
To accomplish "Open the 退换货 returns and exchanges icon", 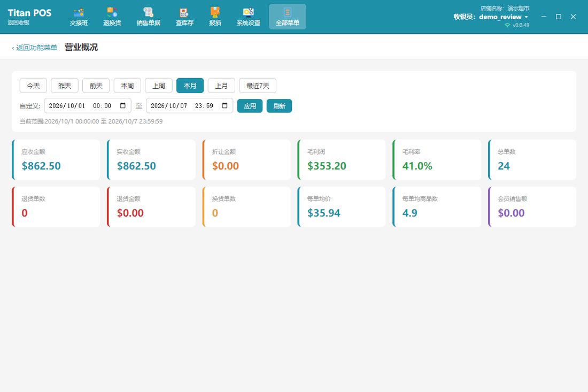I will (112, 17).
